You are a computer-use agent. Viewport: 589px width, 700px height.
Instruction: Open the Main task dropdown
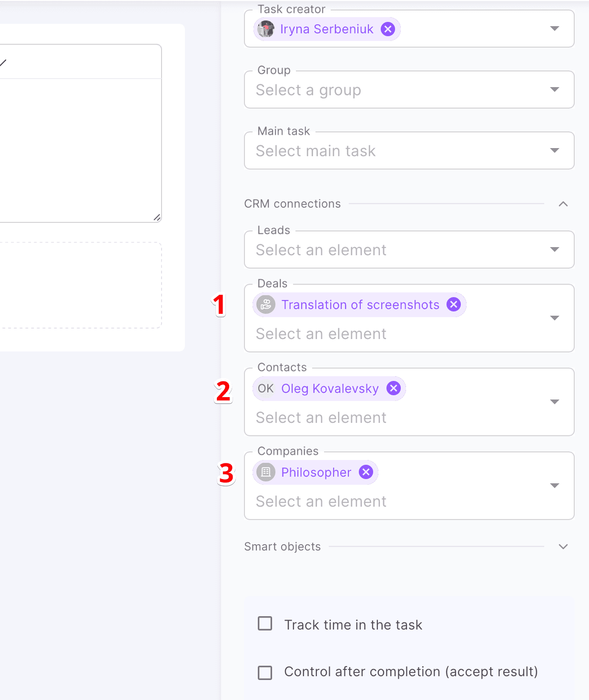pyautogui.click(x=554, y=150)
